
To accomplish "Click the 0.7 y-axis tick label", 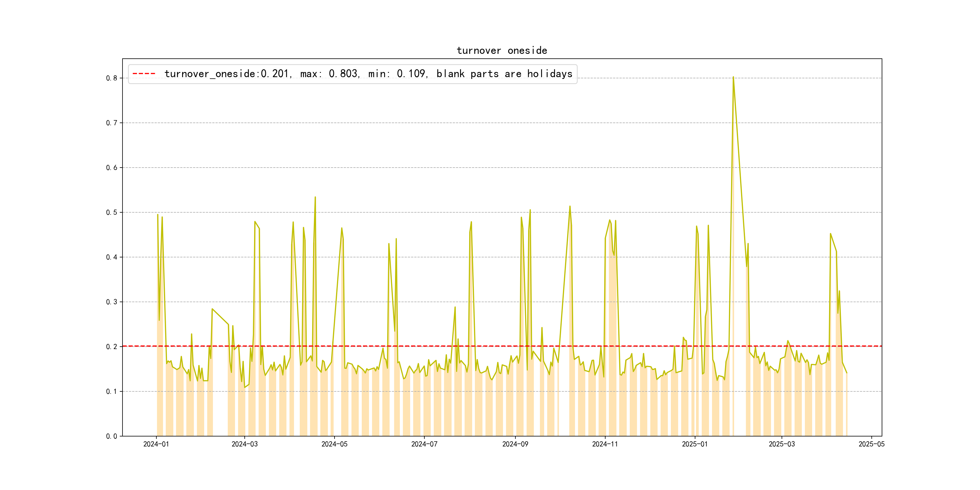I will pyautogui.click(x=112, y=123).
